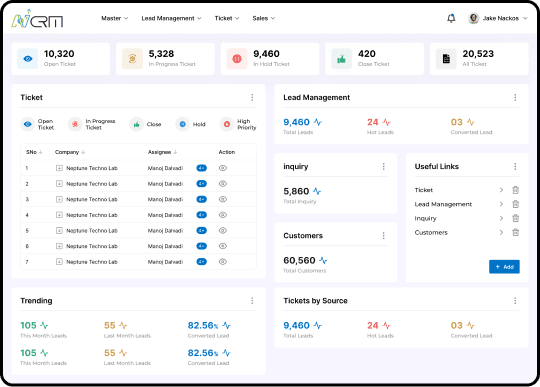Expand row 1 Neptune Techno Lab
This screenshot has width=540, height=387.
(59, 168)
